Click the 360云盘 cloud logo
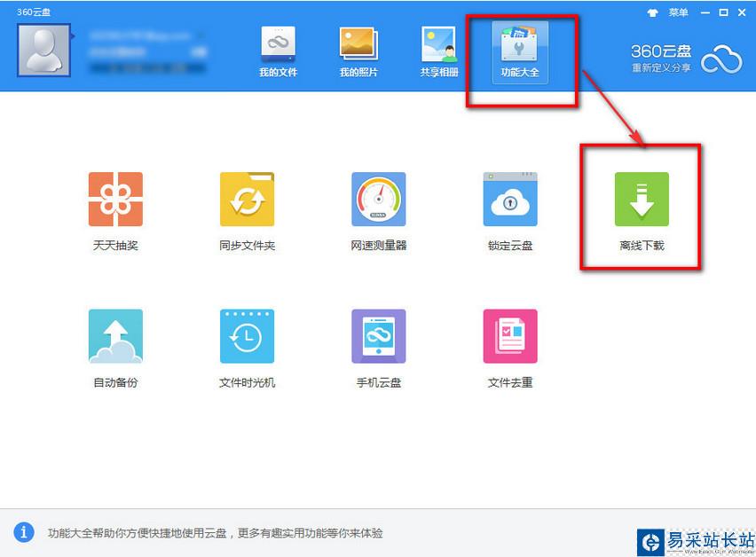The width and height of the screenshot is (756, 557). pyautogui.click(x=721, y=59)
